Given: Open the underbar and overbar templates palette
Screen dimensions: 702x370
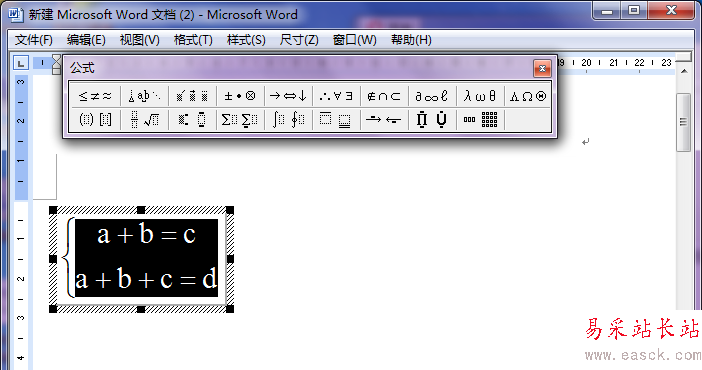Looking at the screenshot, I should [x=336, y=120].
